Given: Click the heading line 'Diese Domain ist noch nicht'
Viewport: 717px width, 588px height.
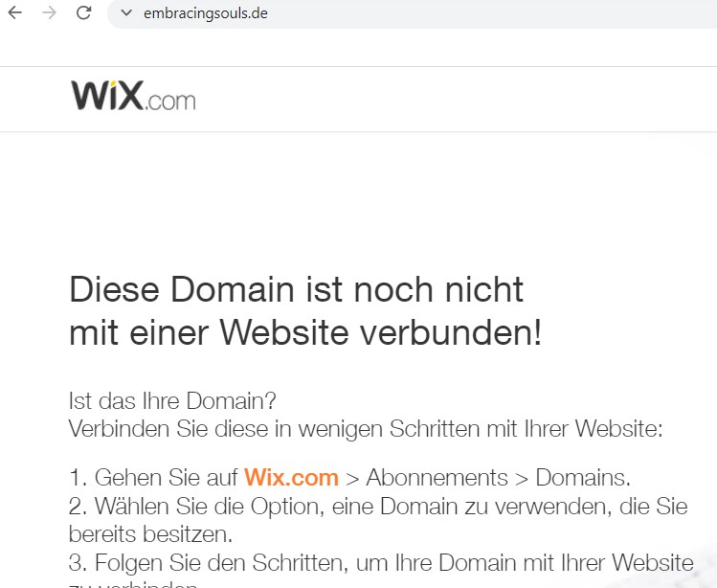Looking at the screenshot, I should [297, 289].
